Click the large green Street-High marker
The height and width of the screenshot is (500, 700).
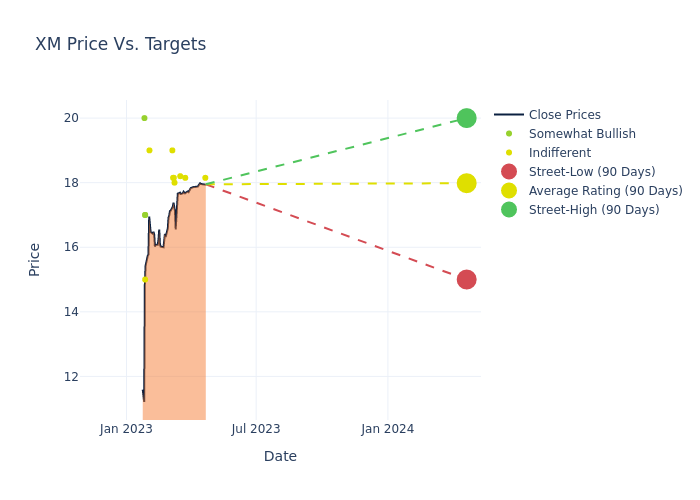click(466, 118)
